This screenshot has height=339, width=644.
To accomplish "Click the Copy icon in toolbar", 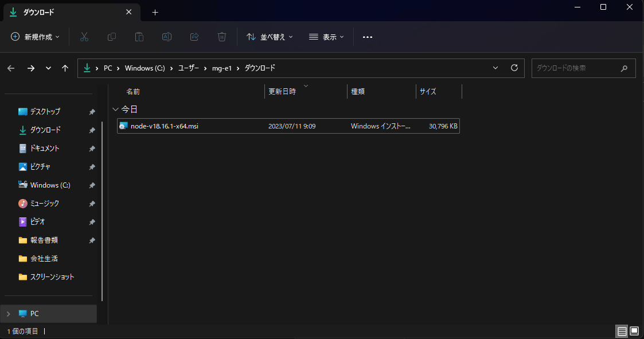I will click(x=112, y=37).
